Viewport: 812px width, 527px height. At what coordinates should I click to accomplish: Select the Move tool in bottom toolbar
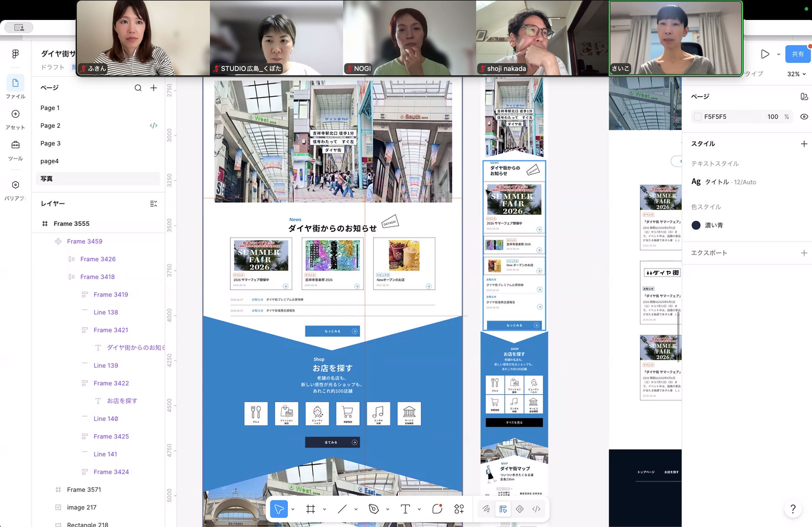pos(279,509)
